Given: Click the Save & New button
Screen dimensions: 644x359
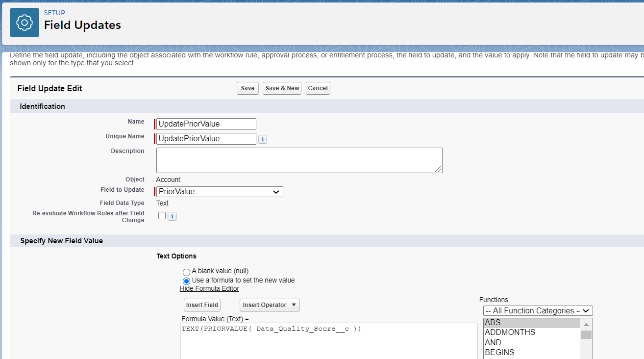Looking at the screenshot, I should pyautogui.click(x=281, y=88).
